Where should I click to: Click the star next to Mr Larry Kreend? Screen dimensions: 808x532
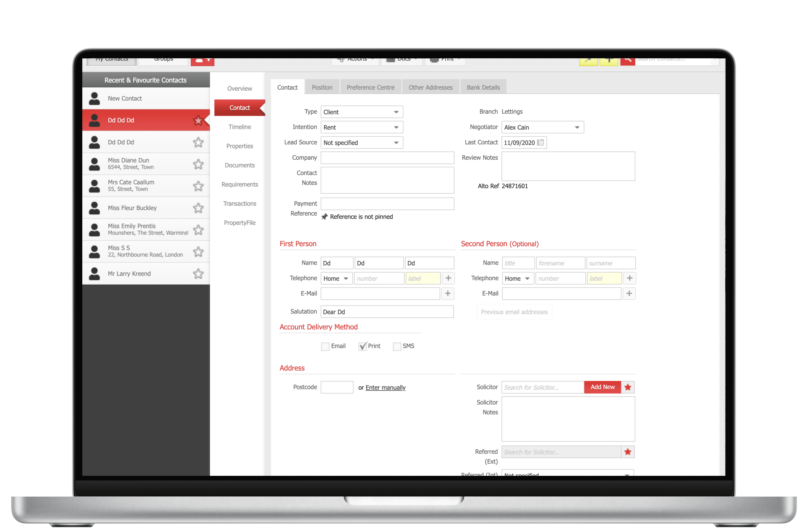tap(198, 274)
